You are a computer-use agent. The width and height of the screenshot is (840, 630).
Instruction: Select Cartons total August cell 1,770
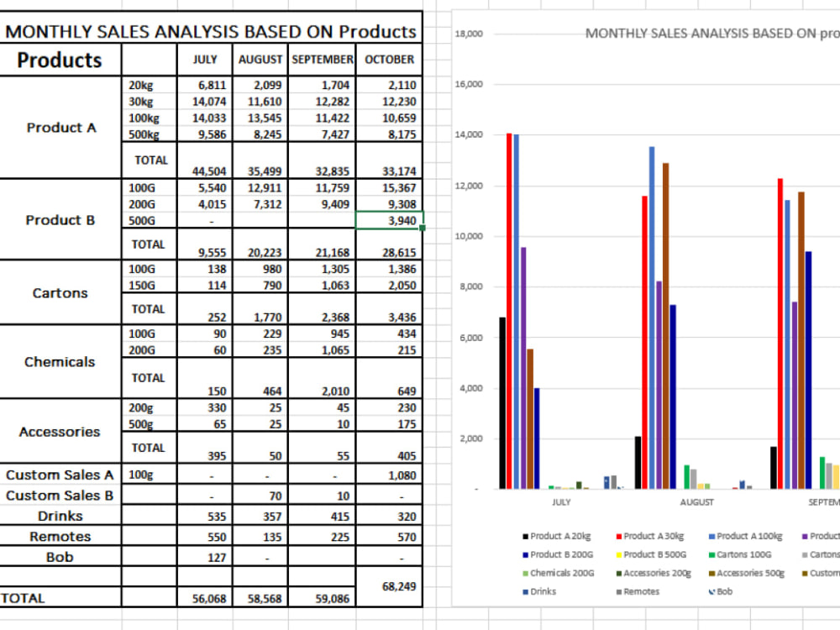coord(260,309)
